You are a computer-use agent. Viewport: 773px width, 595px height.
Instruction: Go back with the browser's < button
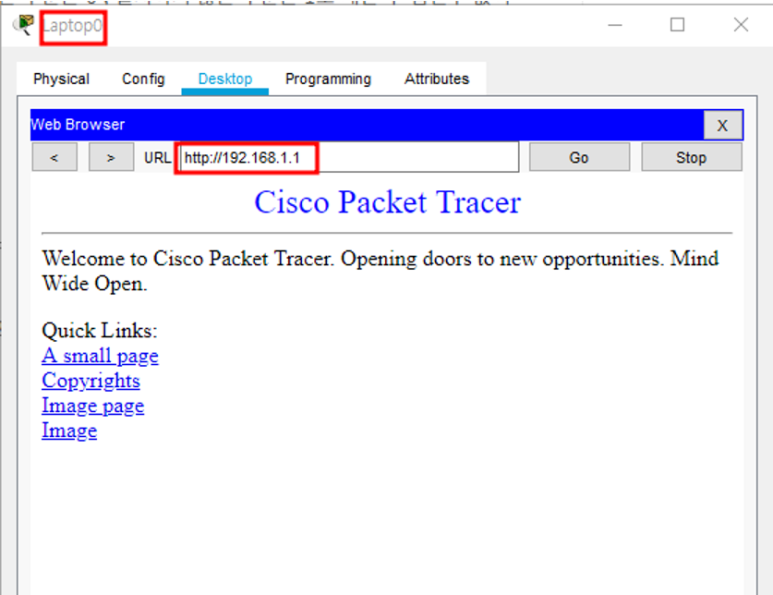[x=55, y=157]
